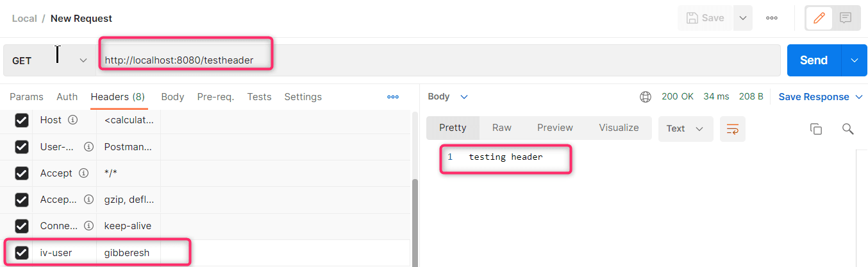Expand the Save button dropdown arrow

tap(742, 18)
